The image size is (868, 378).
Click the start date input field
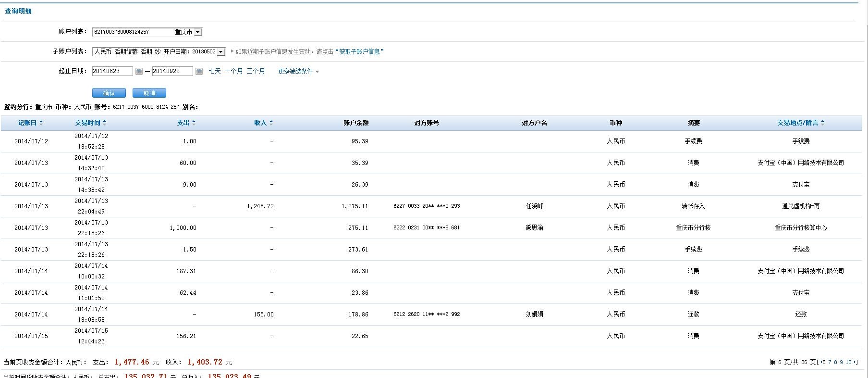tap(112, 71)
